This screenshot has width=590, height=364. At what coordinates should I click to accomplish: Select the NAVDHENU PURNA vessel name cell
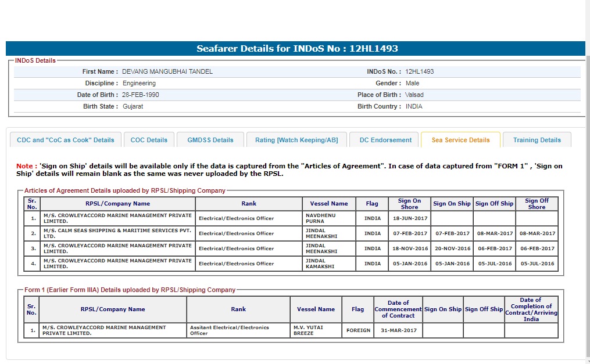point(328,218)
